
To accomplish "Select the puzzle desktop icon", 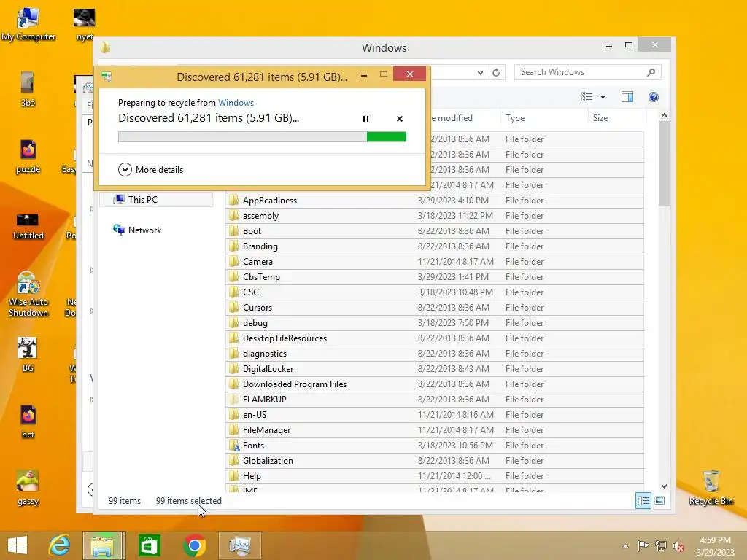I will coord(28,156).
